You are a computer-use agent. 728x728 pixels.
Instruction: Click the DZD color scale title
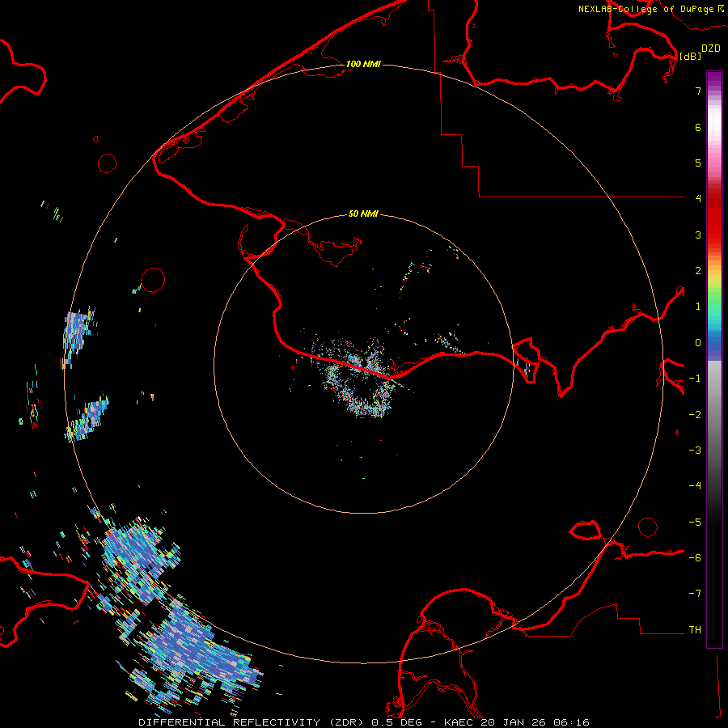711,48
